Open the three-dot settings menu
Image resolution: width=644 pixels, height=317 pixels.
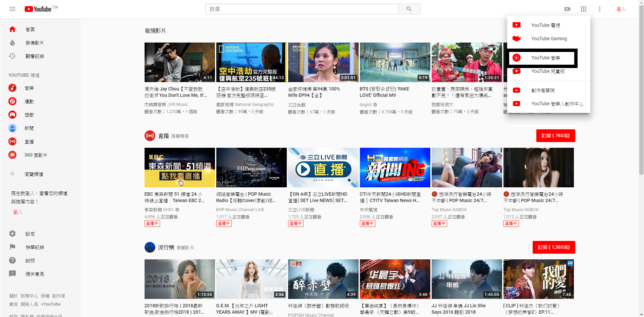point(600,9)
